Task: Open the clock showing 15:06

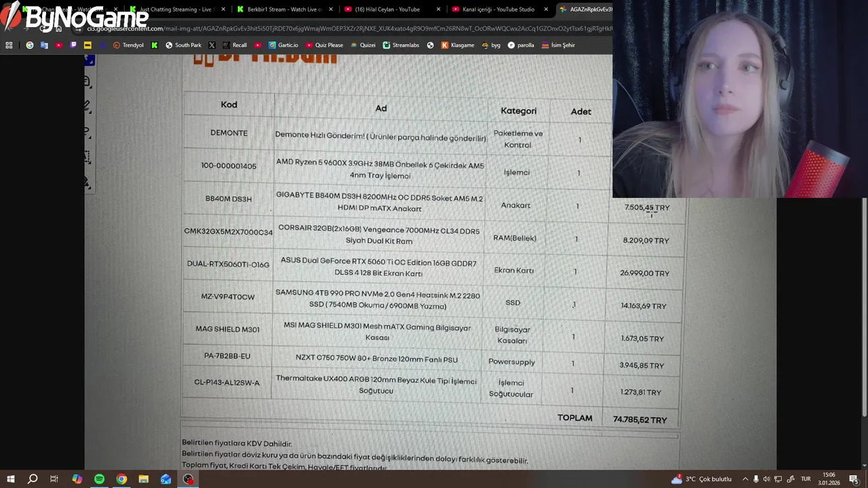Action: (x=829, y=479)
